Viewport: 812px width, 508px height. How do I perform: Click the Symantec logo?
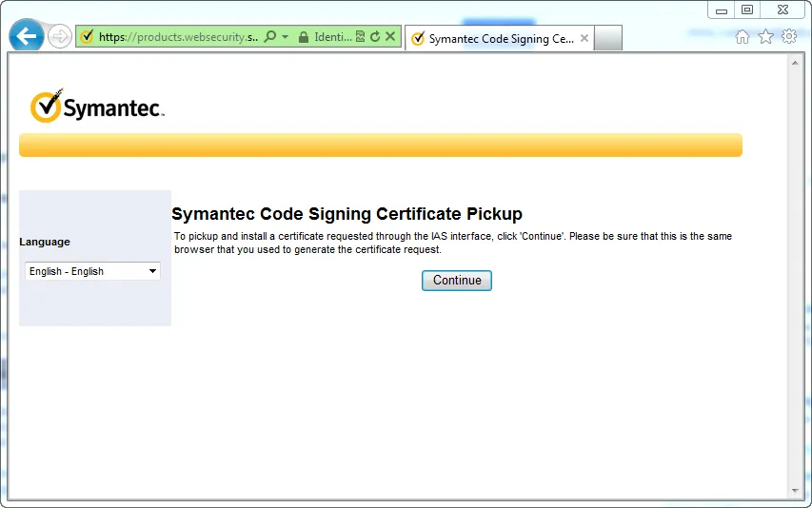(97, 106)
